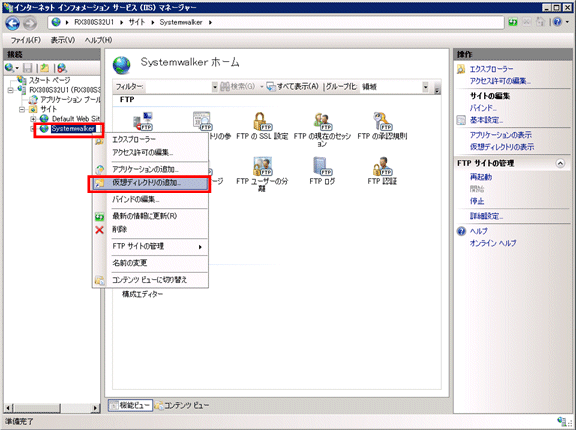Click the バインド link in actions pane
576x430 pixels.
click(483, 108)
